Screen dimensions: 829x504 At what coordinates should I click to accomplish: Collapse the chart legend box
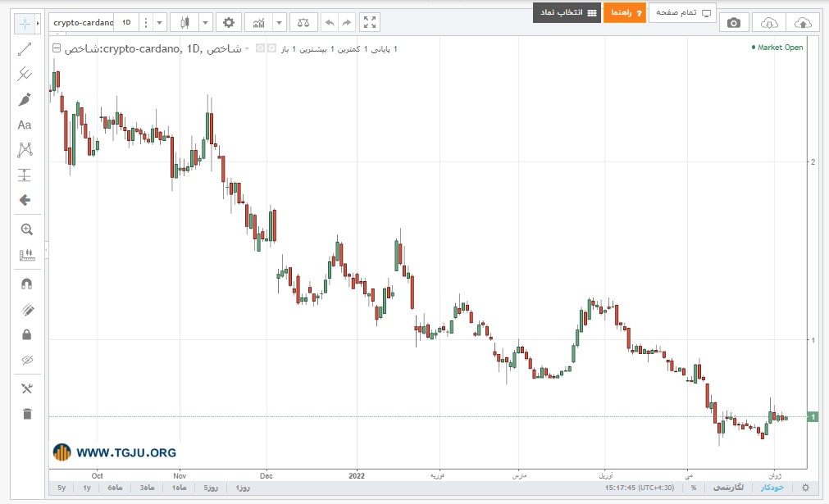click(x=57, y=48)
